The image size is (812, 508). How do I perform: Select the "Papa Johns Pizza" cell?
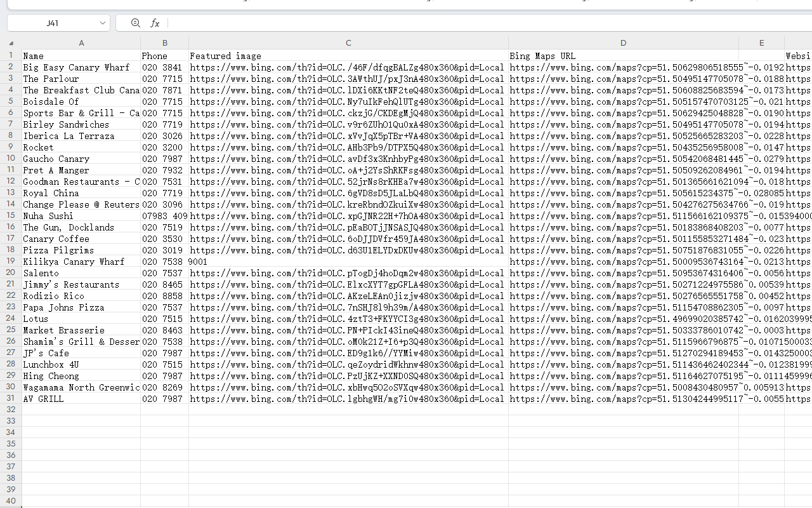point(81,307)
